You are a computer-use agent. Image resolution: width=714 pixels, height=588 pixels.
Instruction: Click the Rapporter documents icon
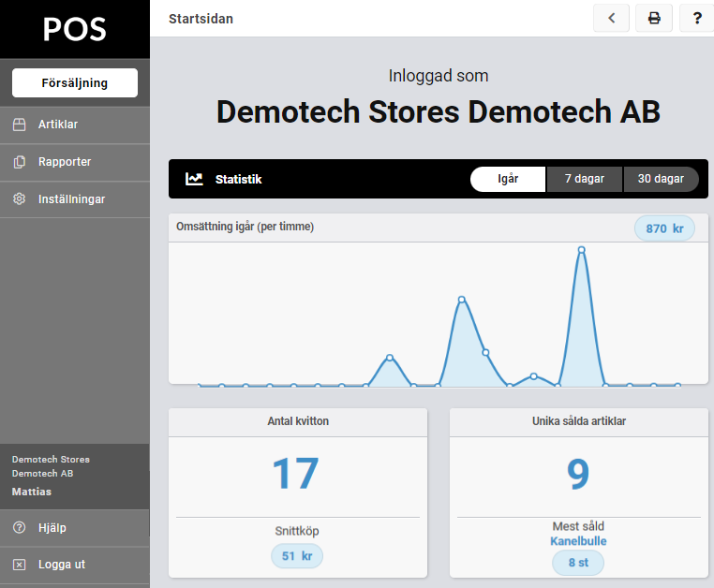[x=19, y=162]
